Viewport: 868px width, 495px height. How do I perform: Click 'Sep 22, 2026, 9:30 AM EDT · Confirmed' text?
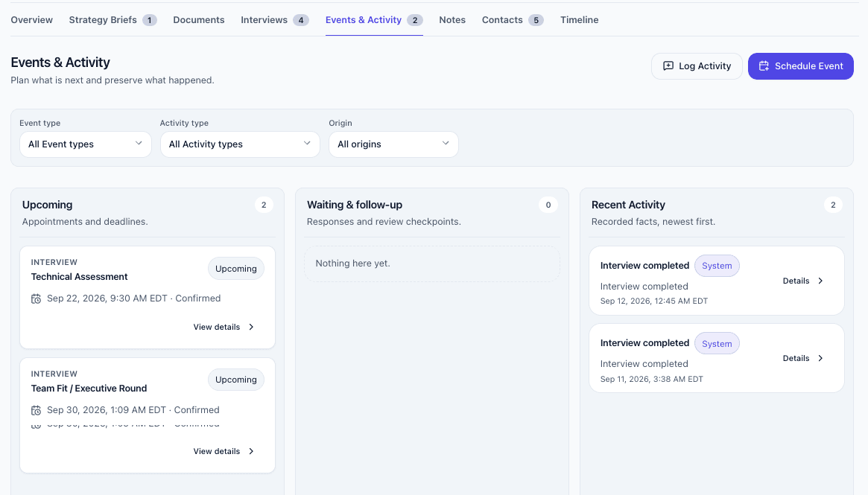click(x=134, y=298)
